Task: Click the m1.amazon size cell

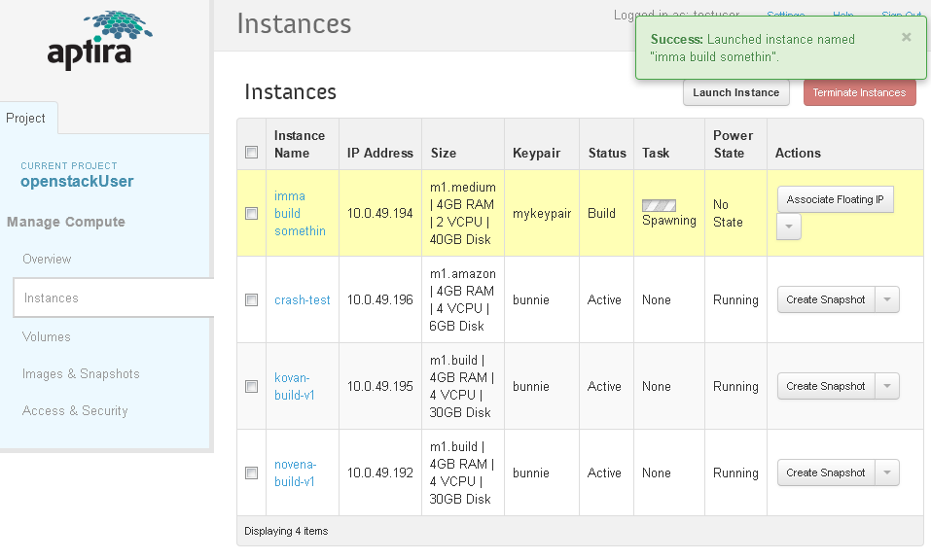Action: click(462, 300)
